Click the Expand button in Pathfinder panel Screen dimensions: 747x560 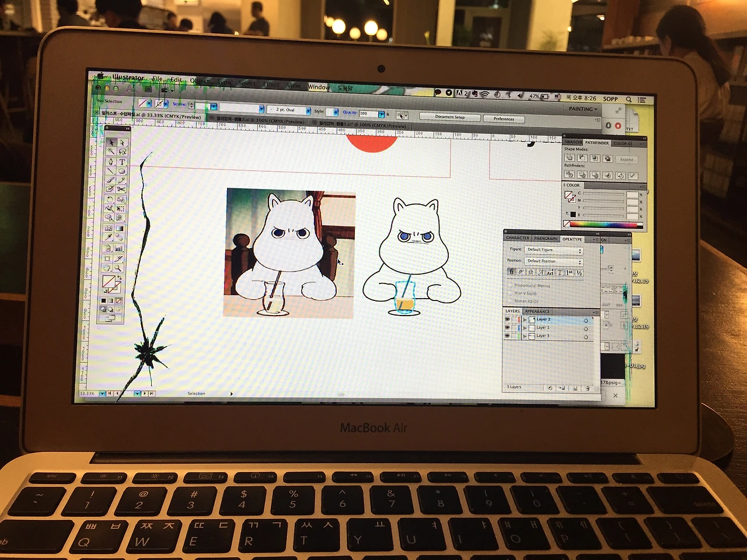click(627, 159)
